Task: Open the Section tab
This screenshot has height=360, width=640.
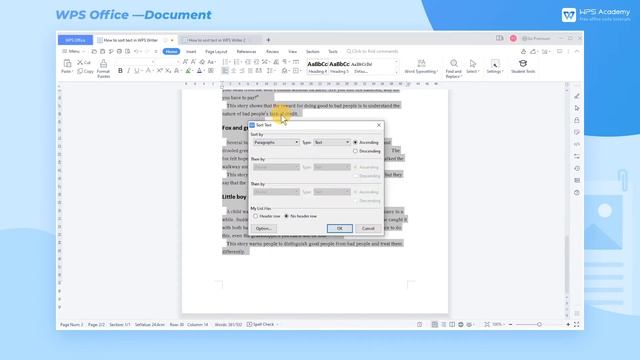Action: point(313,52)
